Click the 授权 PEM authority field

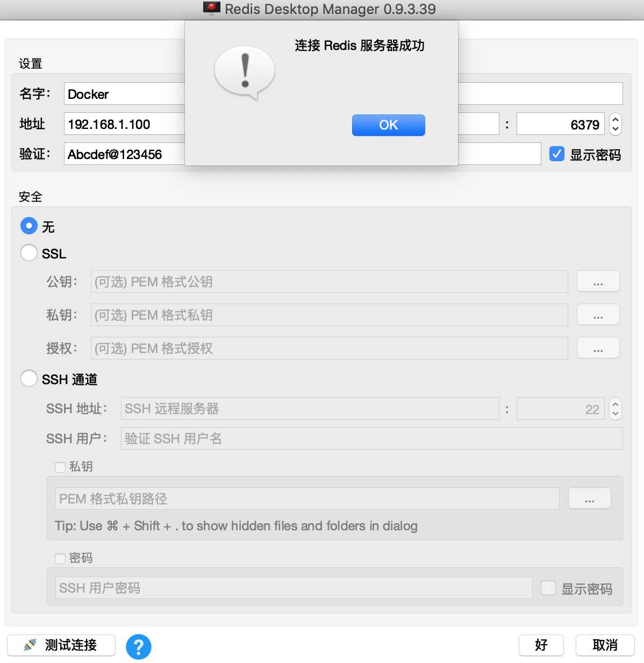[x=329, y=348]
